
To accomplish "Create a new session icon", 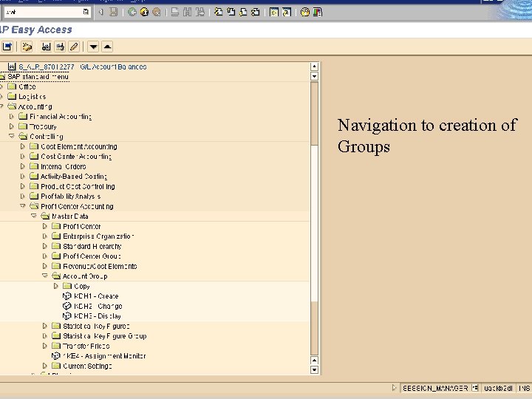I will (274, 13).
